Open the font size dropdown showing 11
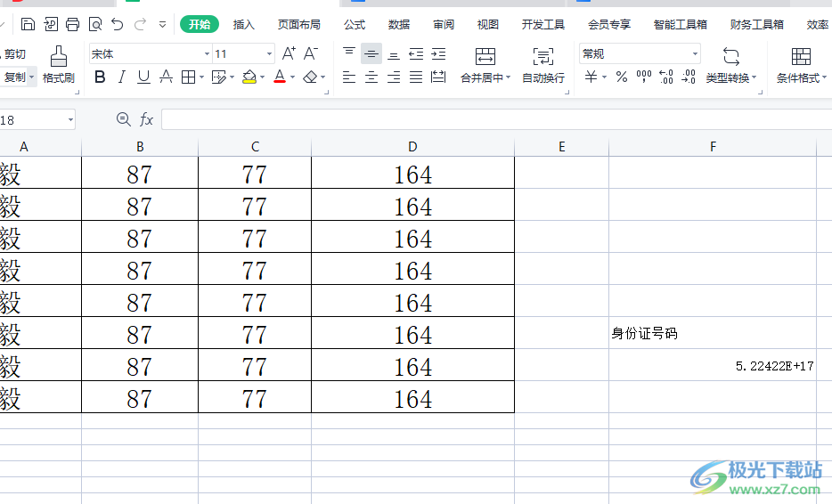This screenshot has width=832, height=504. coord(270,54)
